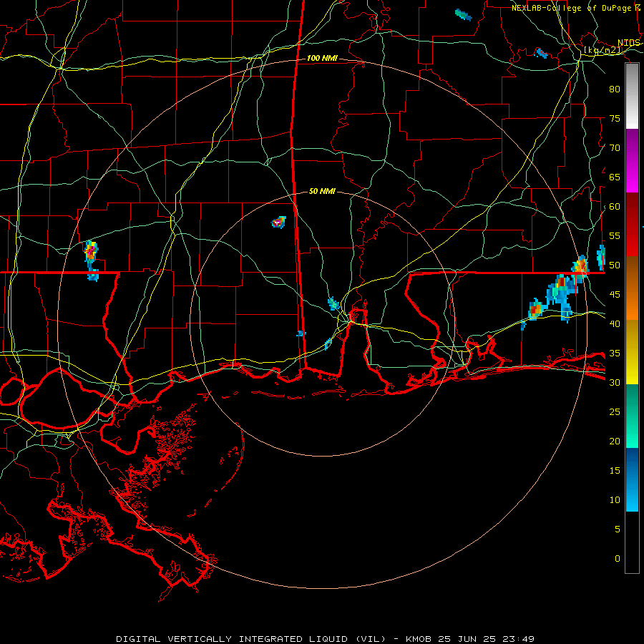Click the "KMOB" radar site identifier
The height and width of the screenshot is (644, 644).
tap(418, 639)
